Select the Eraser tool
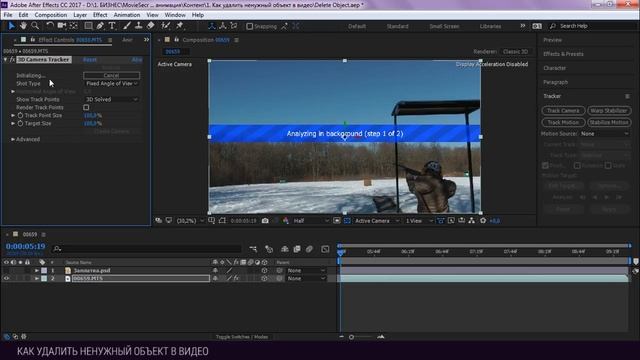This screenshot has width=640, height=360. (x=151, y=26)
